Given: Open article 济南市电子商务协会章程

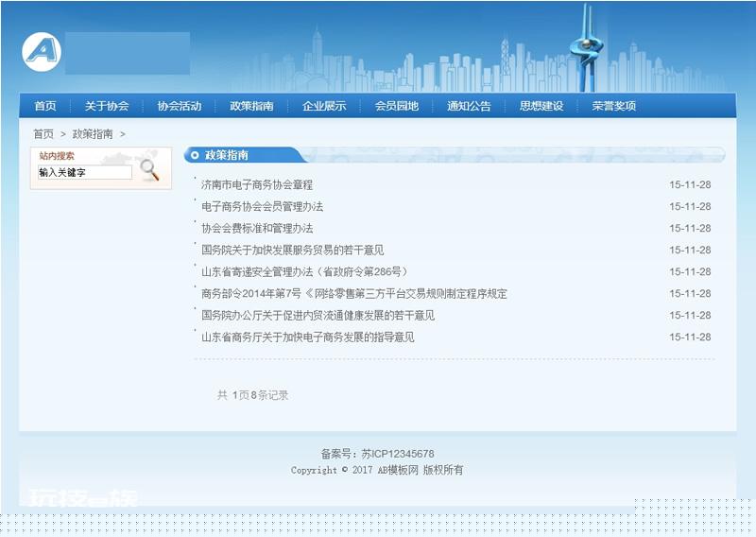Looking at the screenshot, I should [x=257, y=184].
